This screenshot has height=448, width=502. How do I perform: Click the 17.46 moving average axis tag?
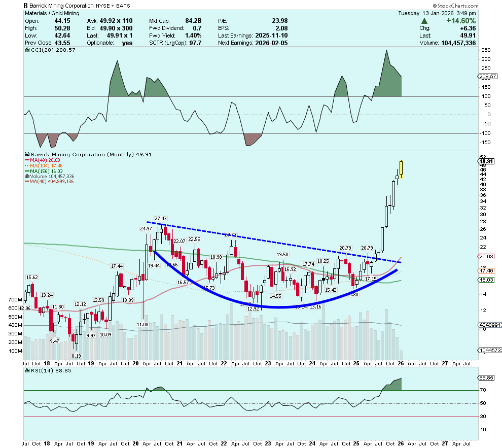[487, 271]
